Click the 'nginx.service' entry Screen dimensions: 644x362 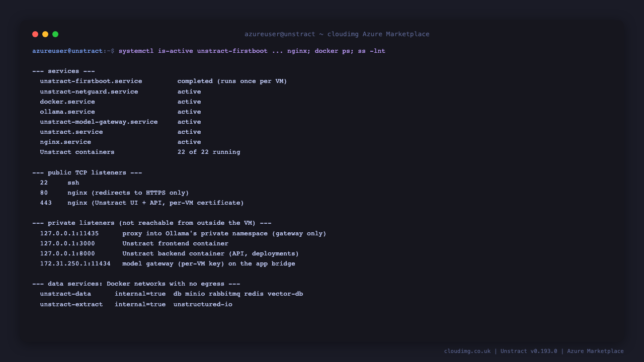pos(65,142)
